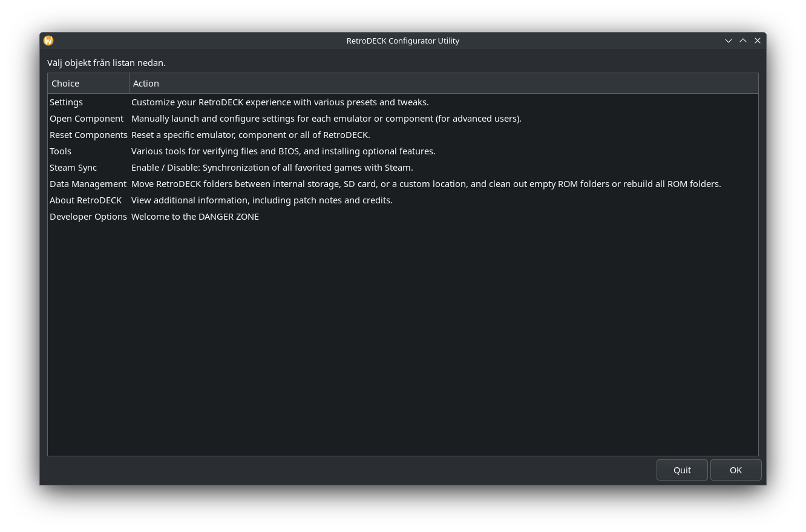Click the patch notes and credits description
The image size is (806, 532).
point(261,200)
